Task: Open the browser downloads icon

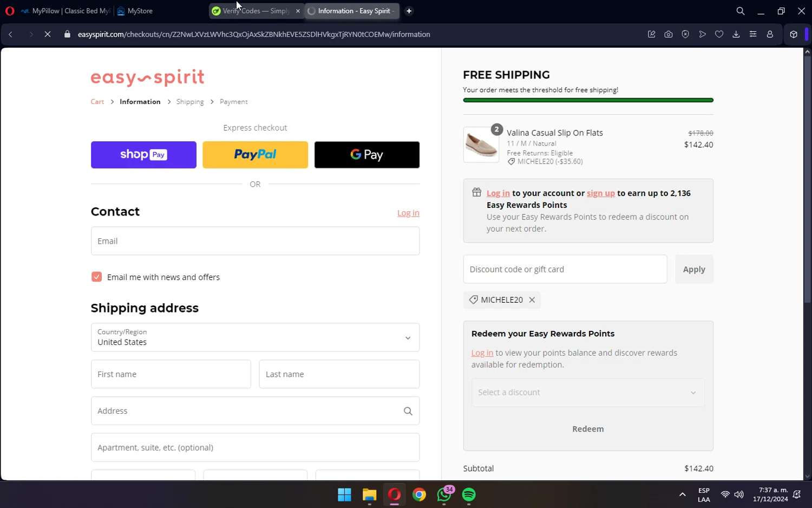Action: [736, 34]
